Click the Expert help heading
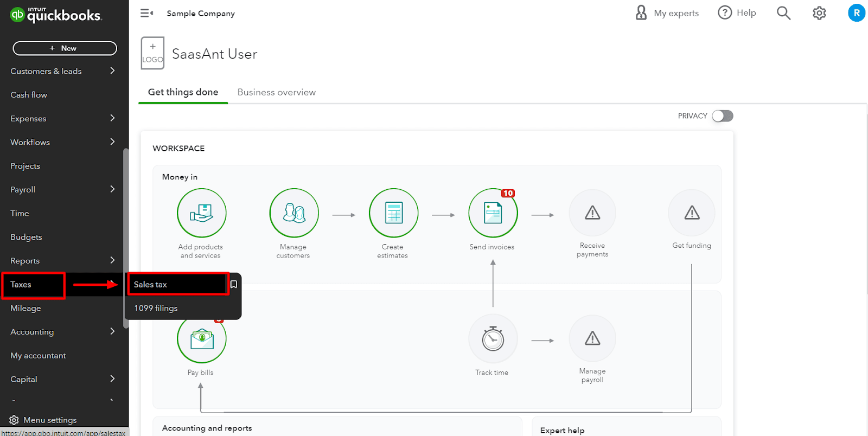The height and width of the screenshot is (436, 868). (x=562, y=430)
